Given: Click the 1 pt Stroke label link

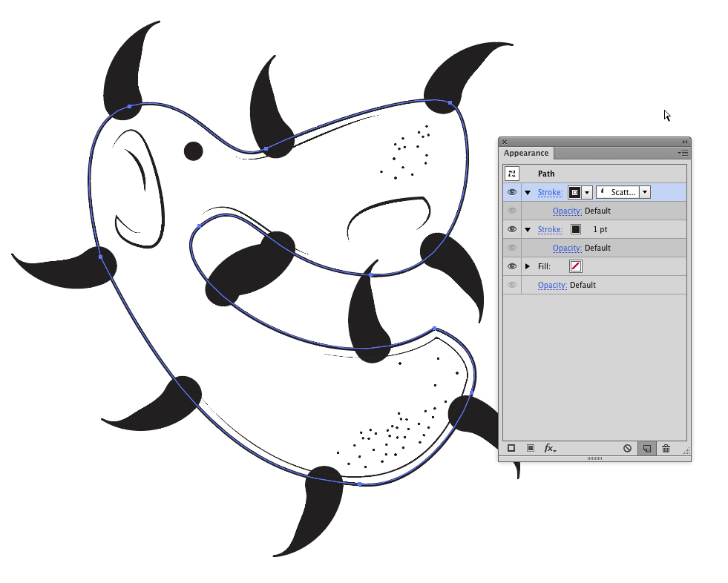Looking at the screenshot, I should click(550, 229).
